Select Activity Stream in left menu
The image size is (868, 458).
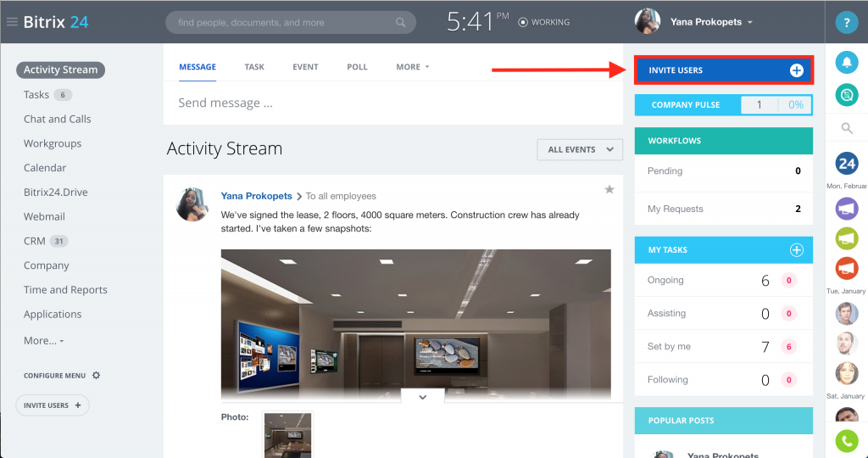(60, 70)
